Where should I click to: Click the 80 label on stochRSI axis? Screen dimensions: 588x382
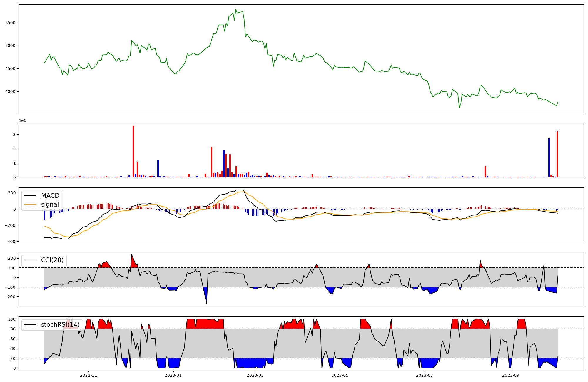(x=13, y=329)
